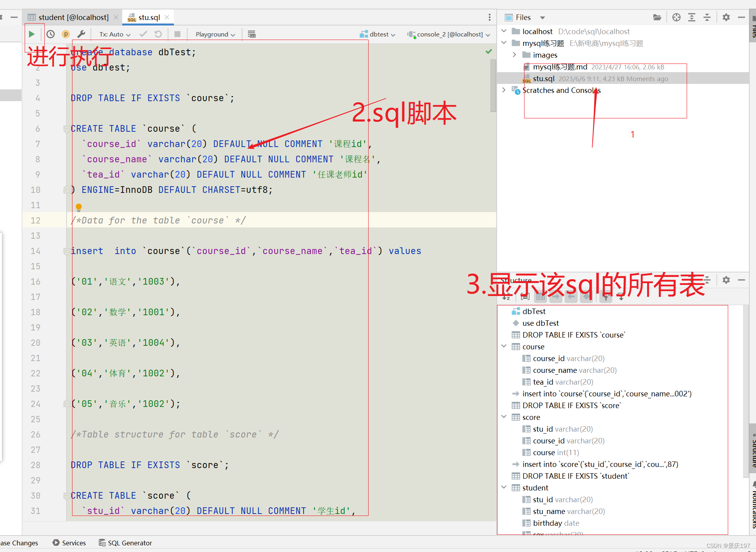The image size is (756, 552).
Task: Click Collapse All icon in Files panel
Action: coord(707,17)
